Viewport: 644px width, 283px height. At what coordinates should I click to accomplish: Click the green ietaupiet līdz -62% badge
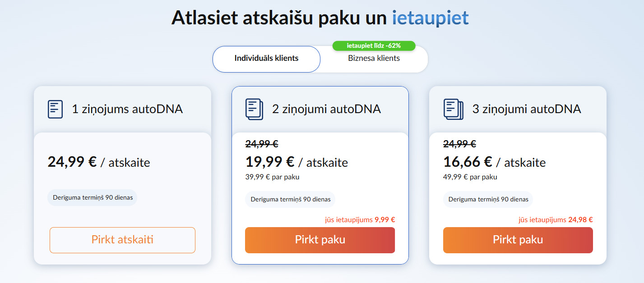374,46
